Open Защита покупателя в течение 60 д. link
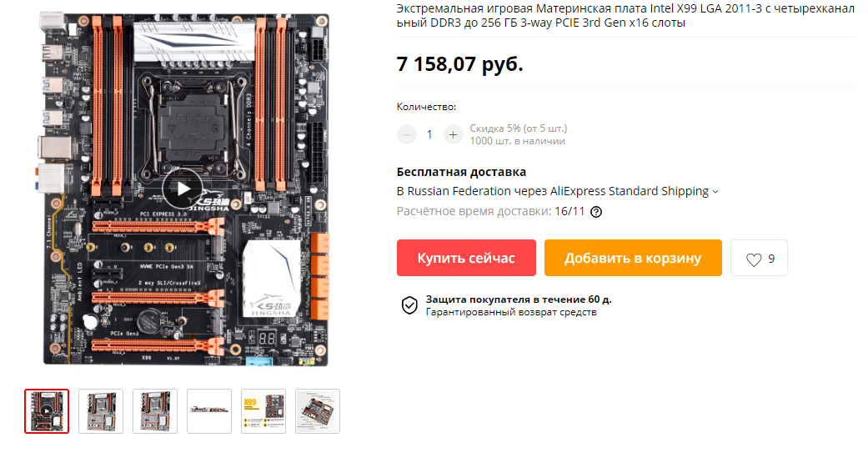 pyautogui.click(x=519, y=299)
